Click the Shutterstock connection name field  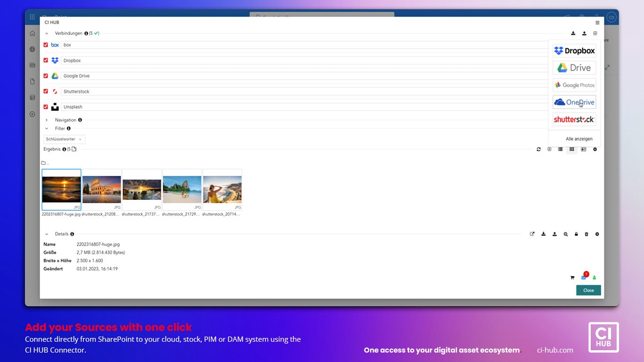[305, 91]
